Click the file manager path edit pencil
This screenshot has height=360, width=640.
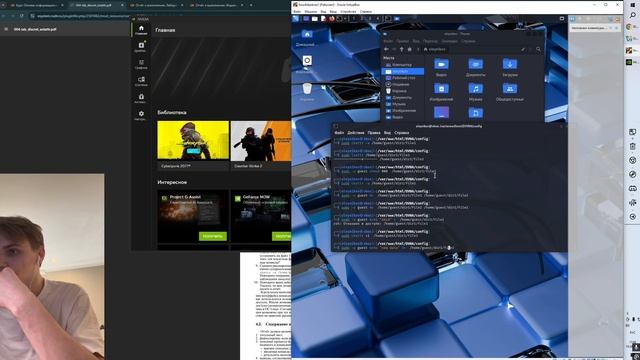(x=523, y=49)
